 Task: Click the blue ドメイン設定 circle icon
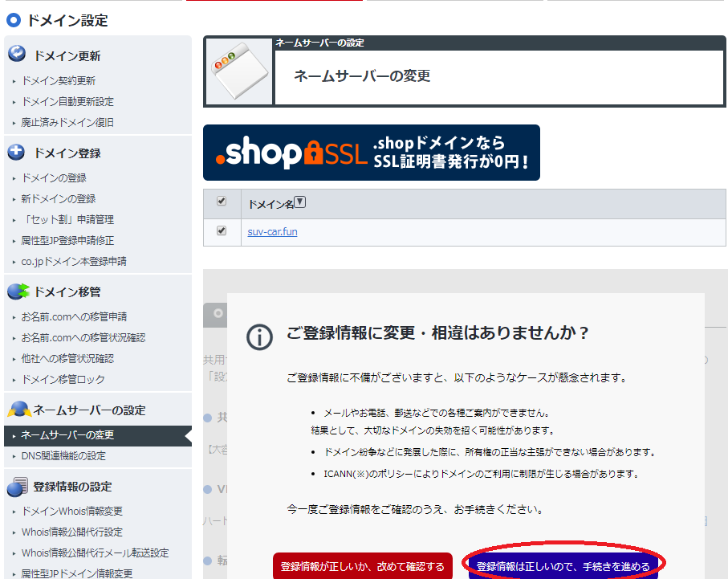(13, 20)
